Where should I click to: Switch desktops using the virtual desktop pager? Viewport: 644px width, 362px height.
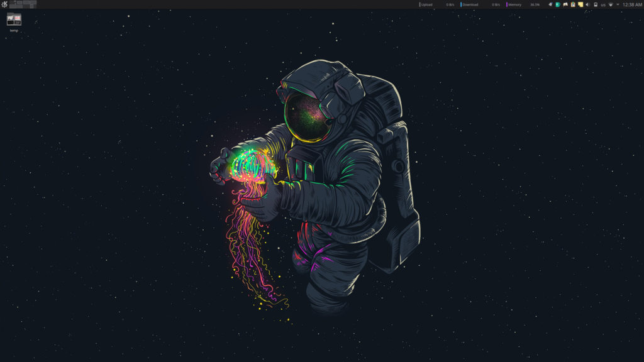coord(23,4)
